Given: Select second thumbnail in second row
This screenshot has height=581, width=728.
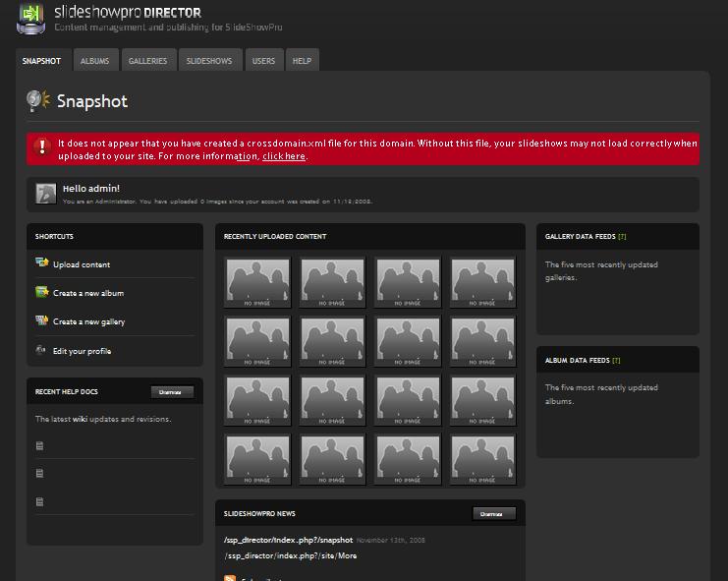Looking at the screenshot, I should point(332,341).
